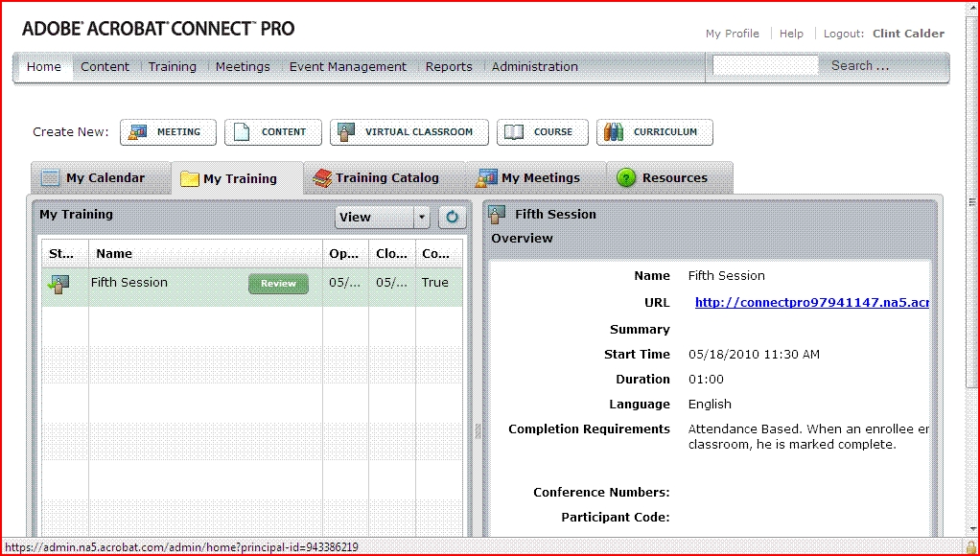
Task: Click the panel splitter handle between the panes
Action: pos(478,431)
